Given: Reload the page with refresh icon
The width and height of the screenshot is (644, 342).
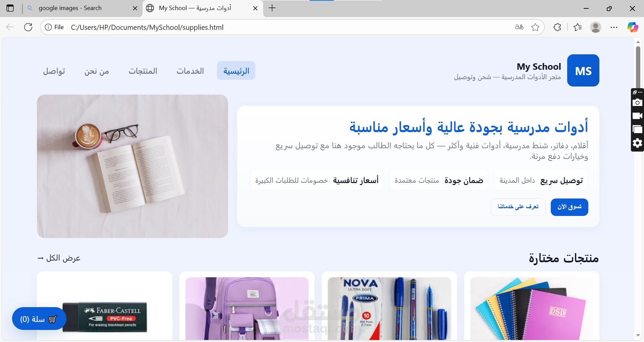Looking at the screenshot, I should click(x=28, y=27).
